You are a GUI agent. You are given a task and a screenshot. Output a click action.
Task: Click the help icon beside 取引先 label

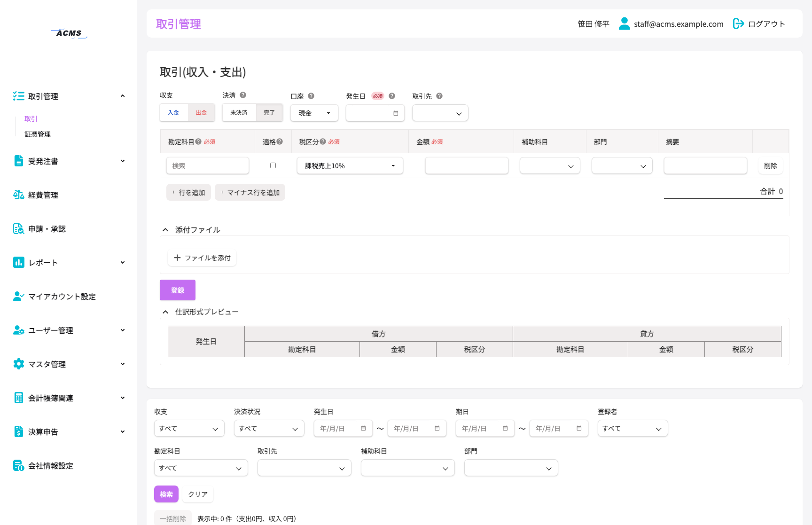tap(439, 96)
